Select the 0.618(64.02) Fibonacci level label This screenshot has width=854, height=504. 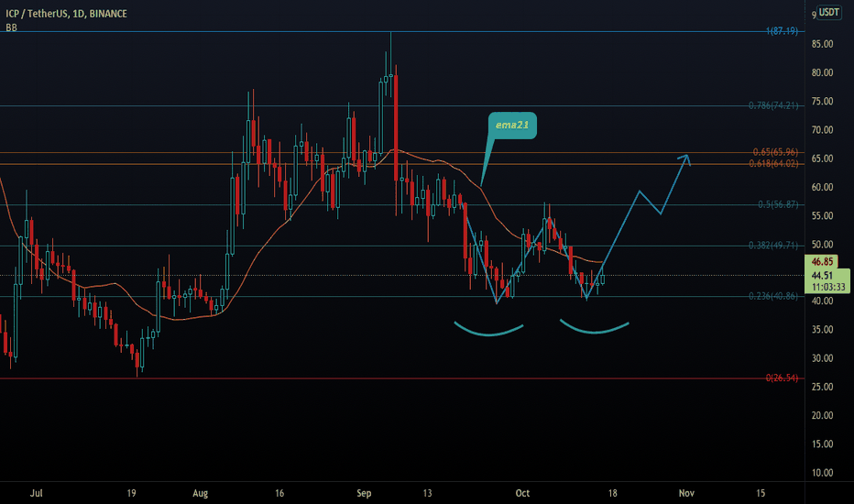773,163
